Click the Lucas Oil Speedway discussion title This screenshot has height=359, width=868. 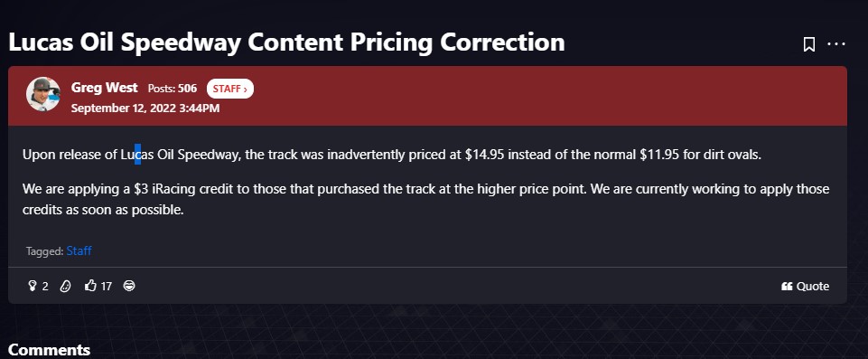pyautogui.click(x=286, y=43)
